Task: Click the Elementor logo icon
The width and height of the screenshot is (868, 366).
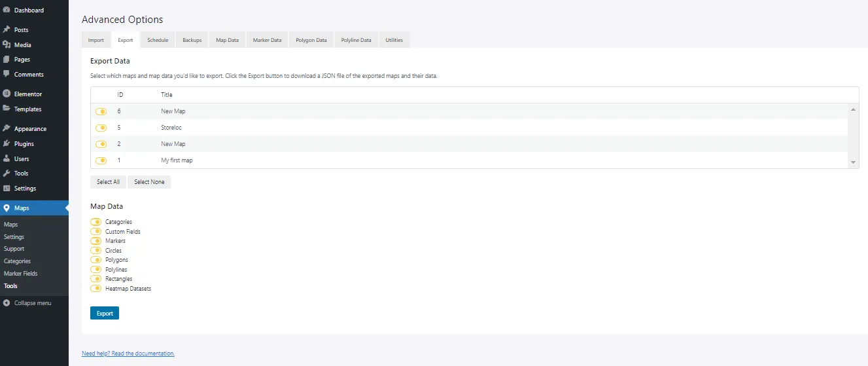Action: point(7,94)
